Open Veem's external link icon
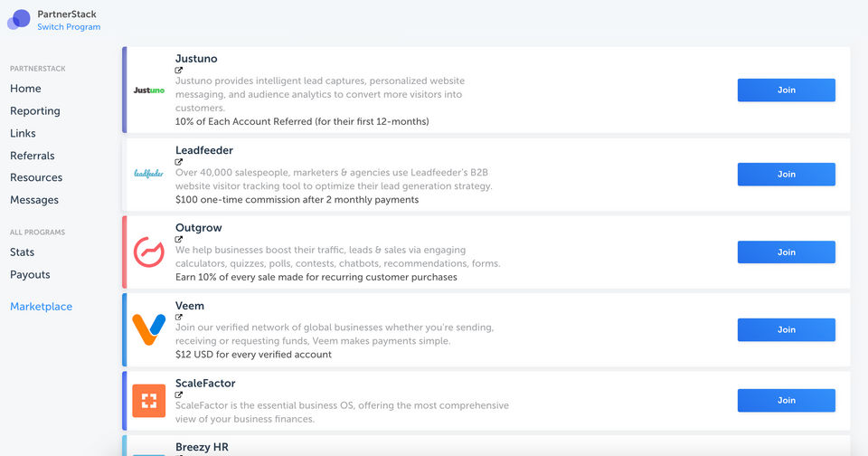 (x=179, y=318)
